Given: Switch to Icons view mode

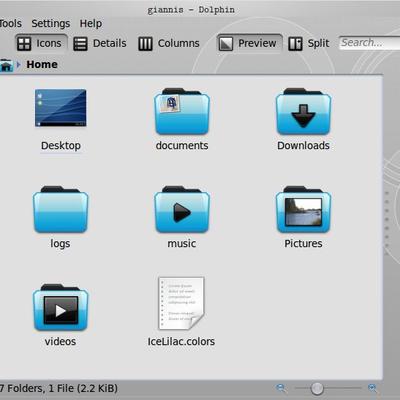Looking at the screenshot, I should tap(41, 43).
